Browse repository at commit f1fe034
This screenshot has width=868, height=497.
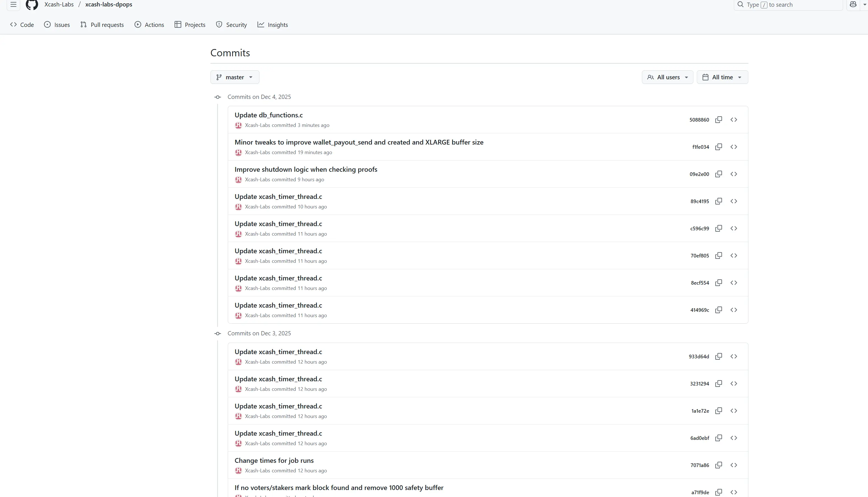pos(734,147)
